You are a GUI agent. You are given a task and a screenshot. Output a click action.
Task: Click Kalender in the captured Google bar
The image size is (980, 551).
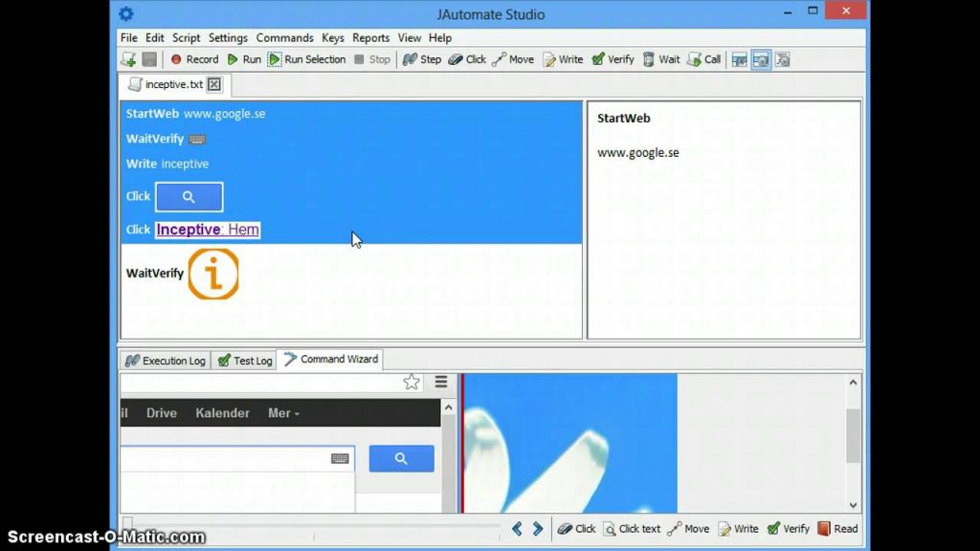tap(222, 413)
